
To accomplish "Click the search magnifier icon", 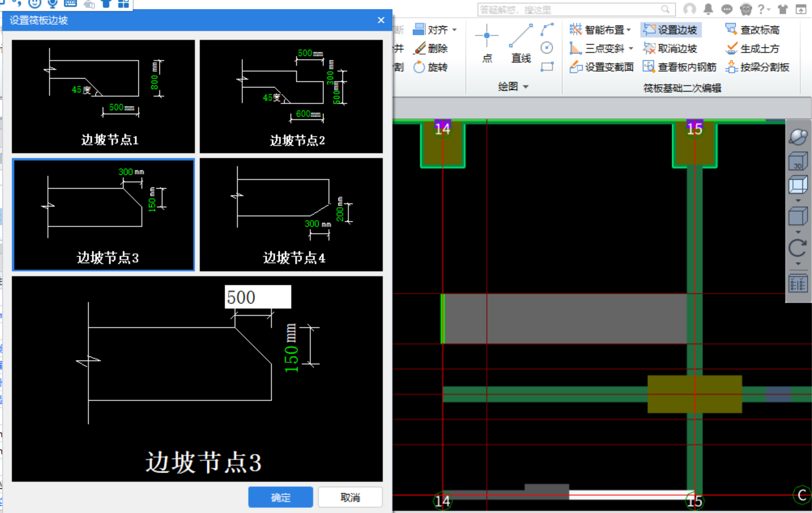I will (x=666, y=9).
